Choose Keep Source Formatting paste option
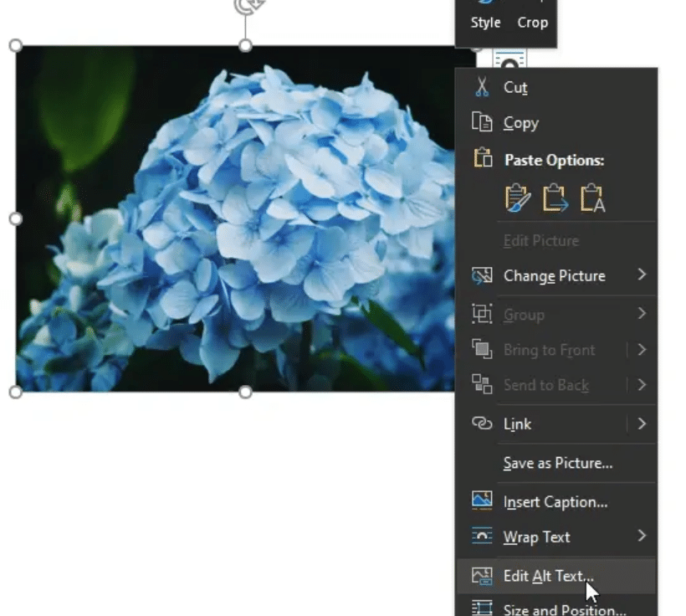The image size is (686, 616). coord(518,198)
